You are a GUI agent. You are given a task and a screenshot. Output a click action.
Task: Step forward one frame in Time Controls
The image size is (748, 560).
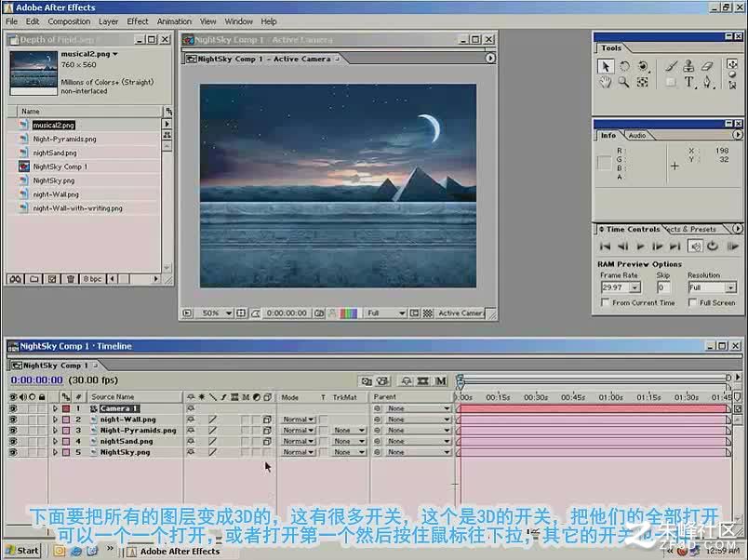tap(658, 247)
